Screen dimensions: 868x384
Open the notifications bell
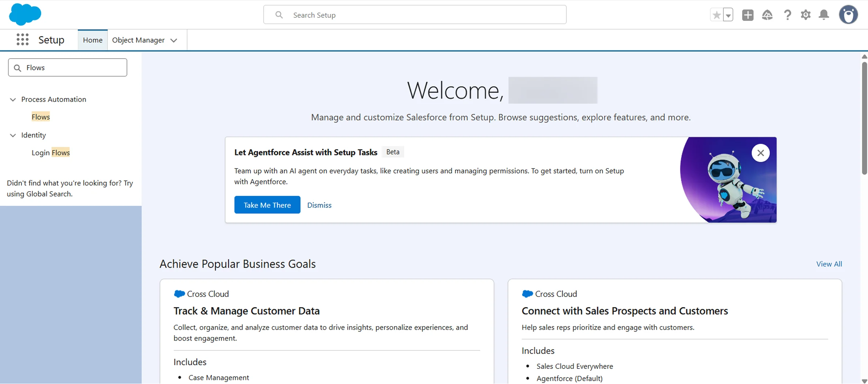point(824,15)
